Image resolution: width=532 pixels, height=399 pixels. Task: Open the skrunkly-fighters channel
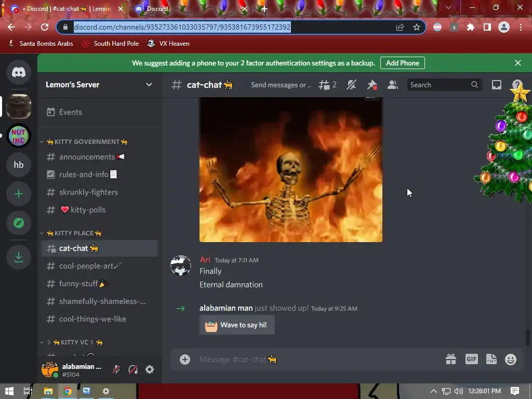point(99,192)
